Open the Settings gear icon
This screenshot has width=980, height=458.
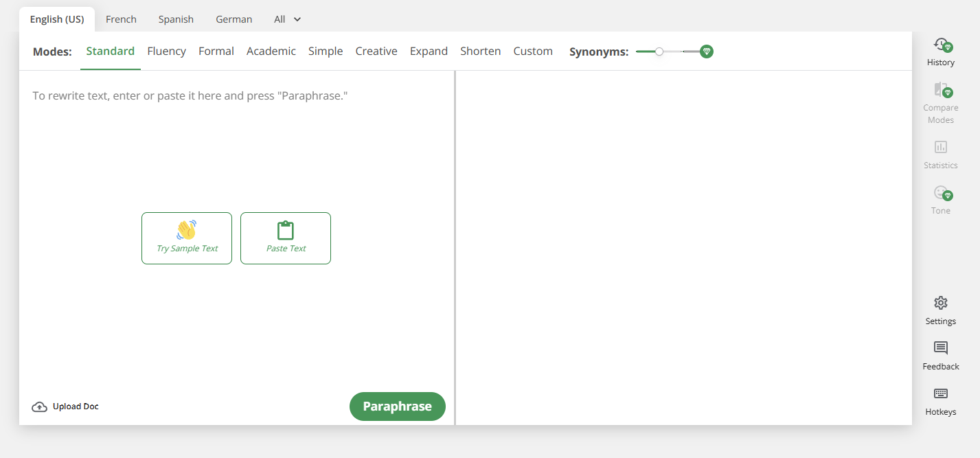coord(941,303)
